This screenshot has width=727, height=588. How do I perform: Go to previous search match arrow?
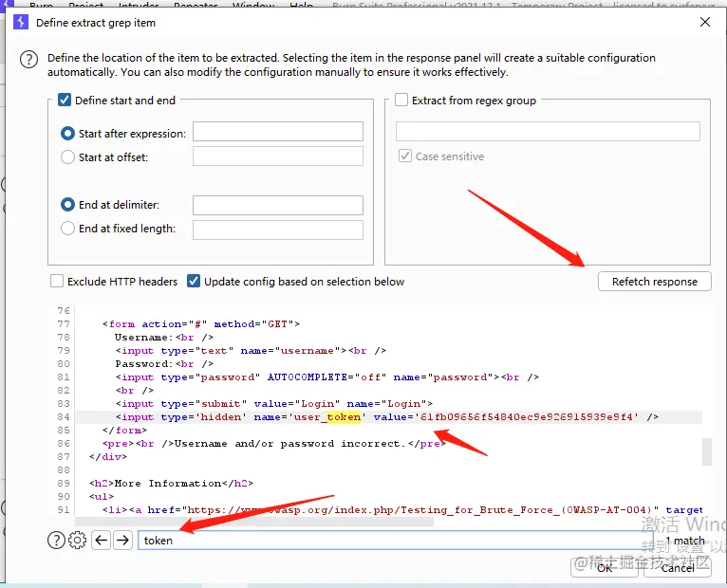[101, 541]
